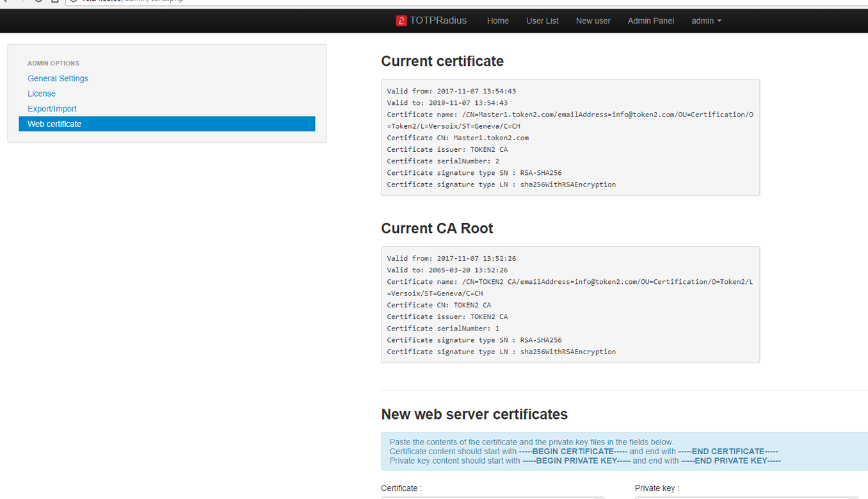This screenshot has width=868, height=499.
Task: Navigate to the License link
Action: 42,94
